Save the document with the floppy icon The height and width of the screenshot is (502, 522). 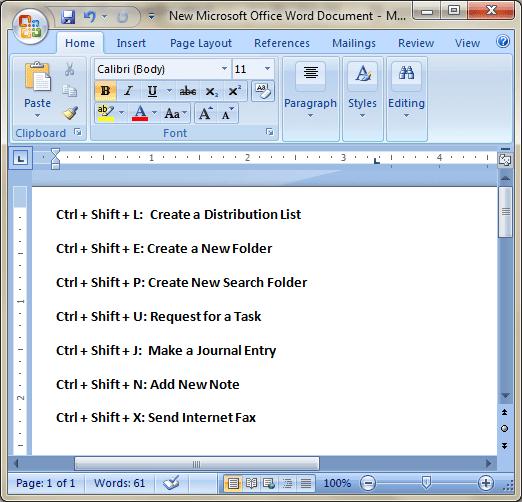click(68, 16)
